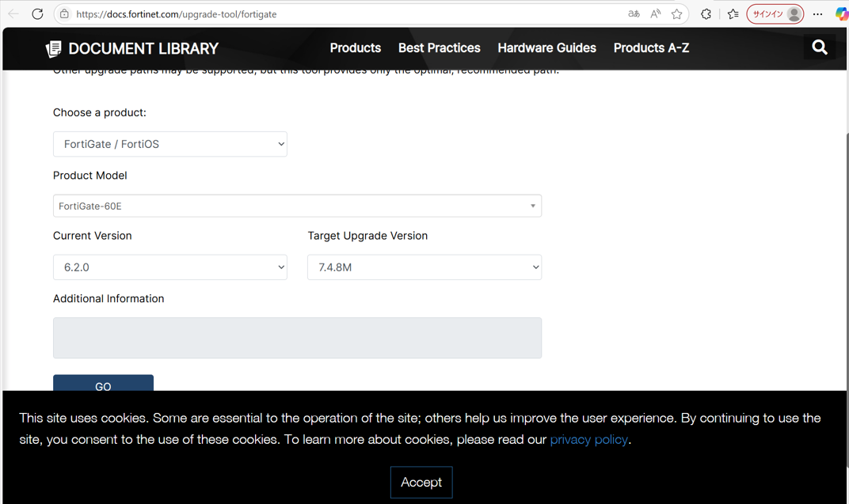Click the 'Additional Information' label
This screenshot has height=504, width=849.
[x=109, y=298]
